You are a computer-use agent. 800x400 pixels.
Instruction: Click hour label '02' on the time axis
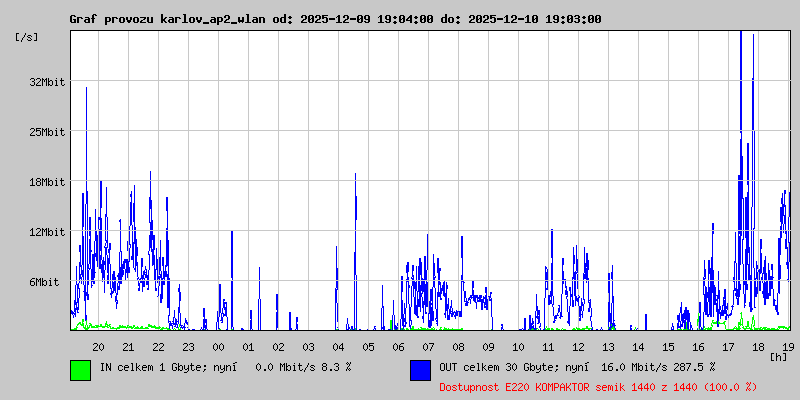[x=278, y=347]
